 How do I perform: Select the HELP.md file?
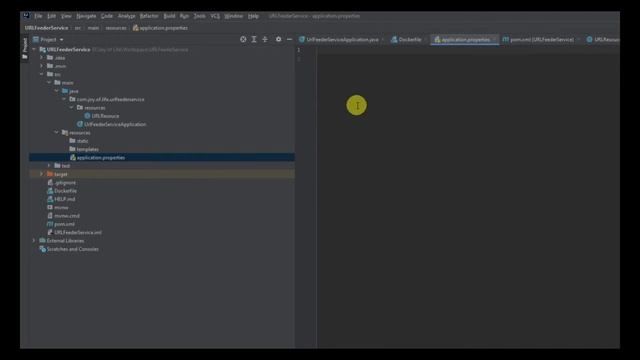click(x=61, y=199)
